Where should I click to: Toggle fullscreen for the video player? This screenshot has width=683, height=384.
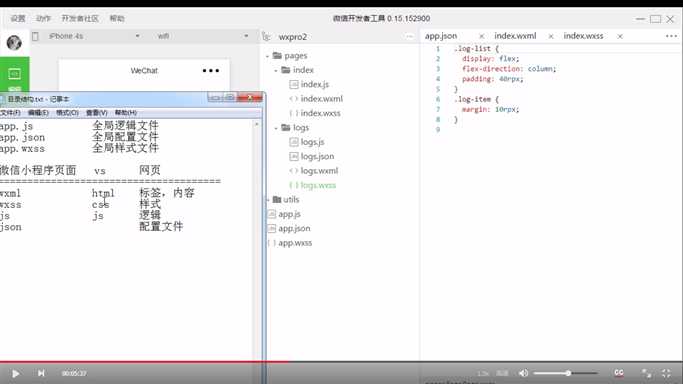(666, 373)
